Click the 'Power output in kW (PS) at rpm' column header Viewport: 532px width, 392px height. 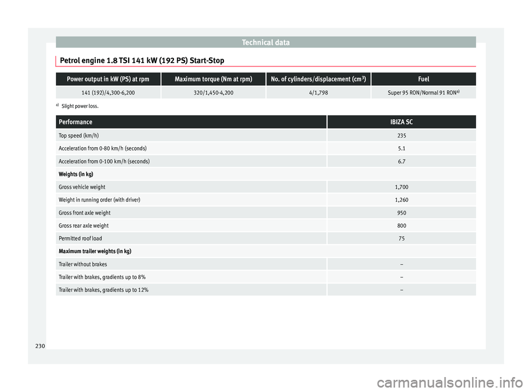pos(108,79)
